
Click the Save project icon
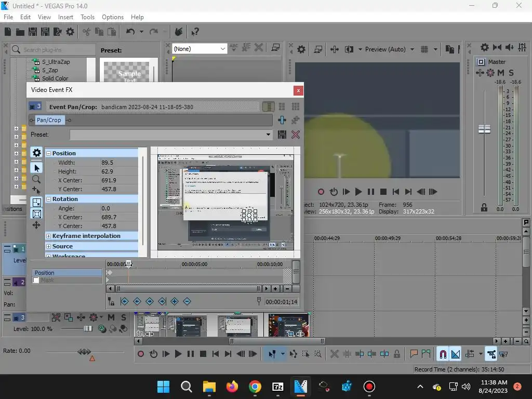point(33,32)
